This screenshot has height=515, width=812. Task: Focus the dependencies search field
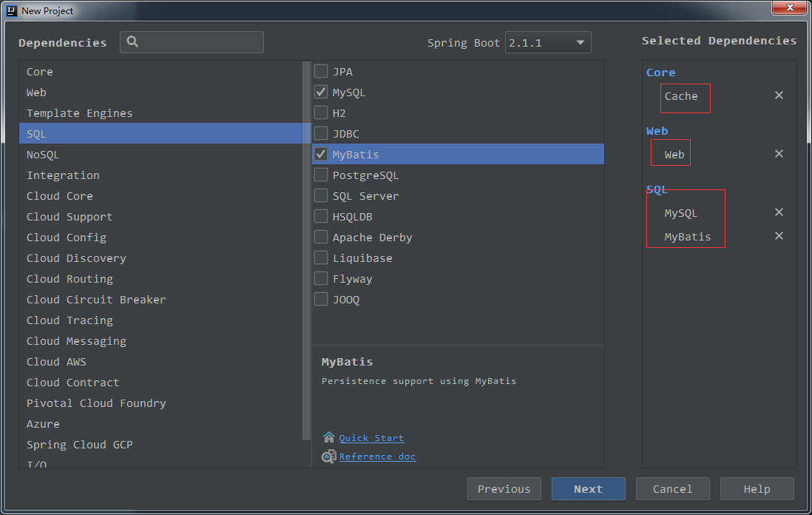(192, 42)
